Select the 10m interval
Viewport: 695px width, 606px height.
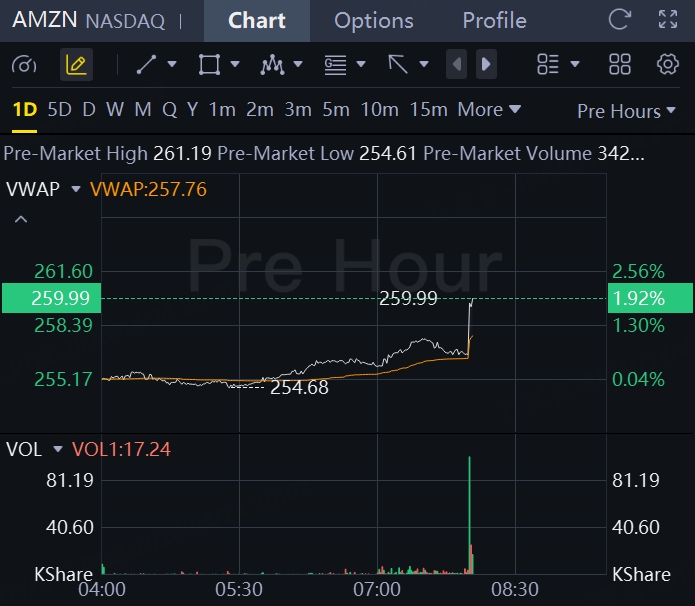(379, 109)
